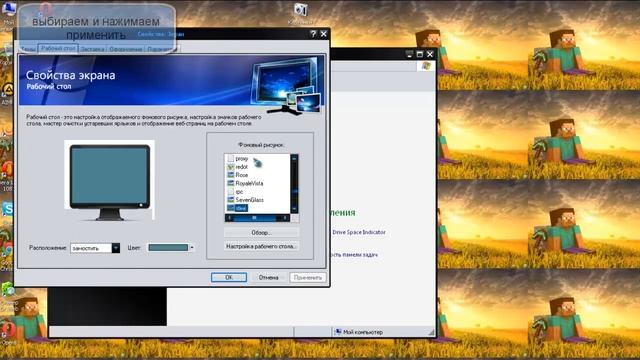Screen dimensions: 640x360
Task: Open the Параметры tab
Action: click(x=162, y=49)
